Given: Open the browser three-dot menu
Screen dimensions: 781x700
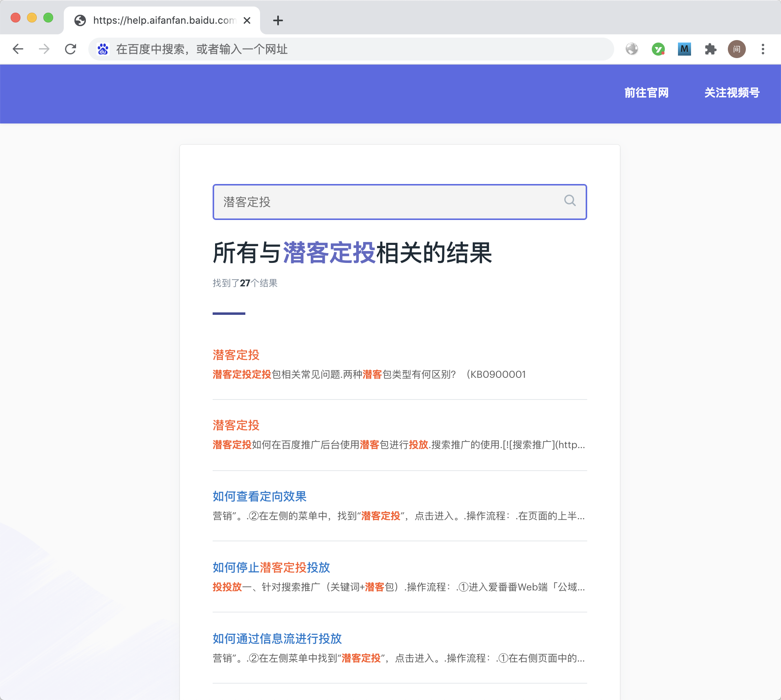Looking at the screenshot, I should click(x=763, y=49).
